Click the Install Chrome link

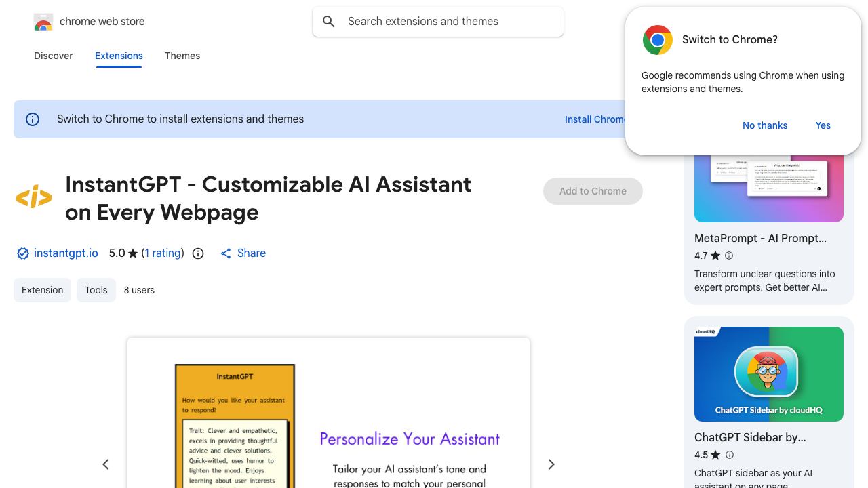tap(595, 119)
